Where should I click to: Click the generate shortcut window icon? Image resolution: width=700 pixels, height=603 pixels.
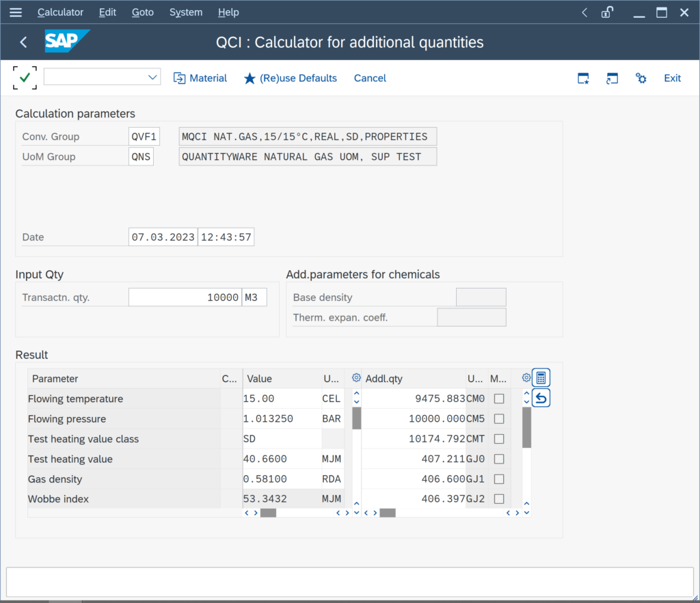coord(612,78)
